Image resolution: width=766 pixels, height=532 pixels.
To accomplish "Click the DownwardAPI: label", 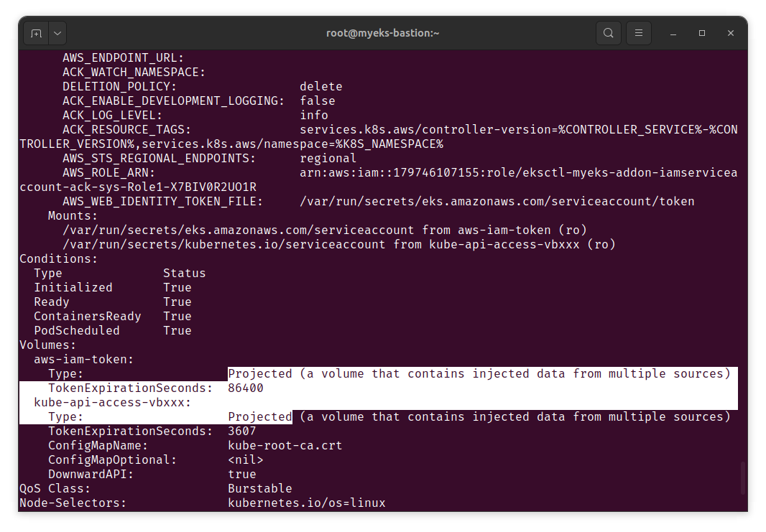I will (91, 475).
